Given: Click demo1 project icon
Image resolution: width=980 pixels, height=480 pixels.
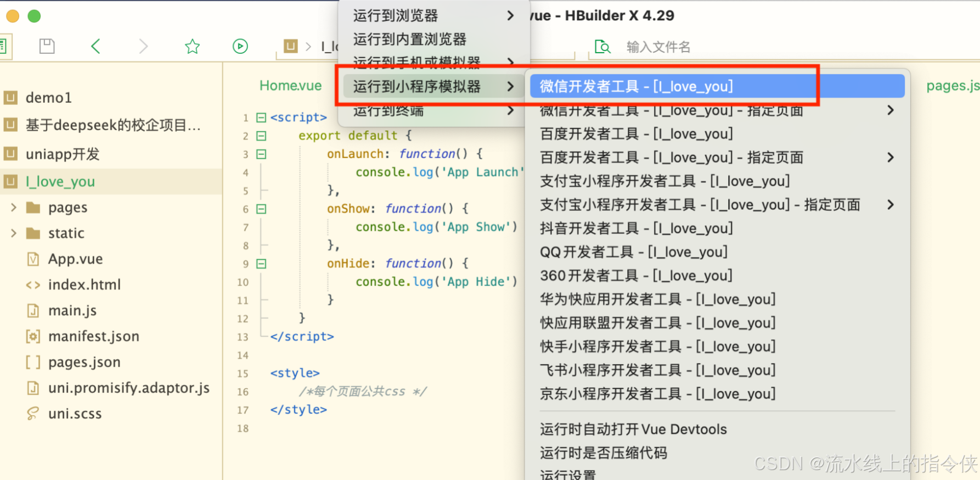Looking at the screenshot, I should tap(10, 98).
